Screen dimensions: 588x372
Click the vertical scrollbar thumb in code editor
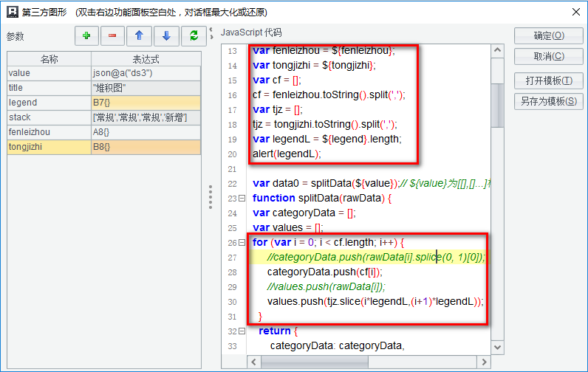(x=497, y=106)
